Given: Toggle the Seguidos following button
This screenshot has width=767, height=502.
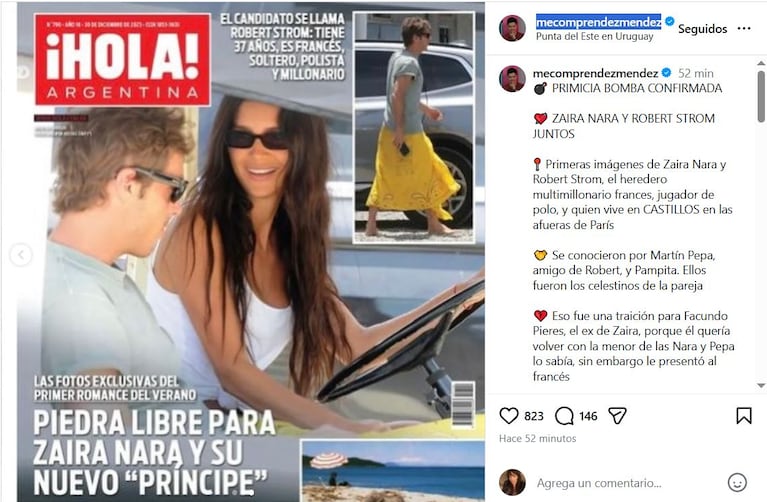Looking at the screenshot, I should coord(702,29).
